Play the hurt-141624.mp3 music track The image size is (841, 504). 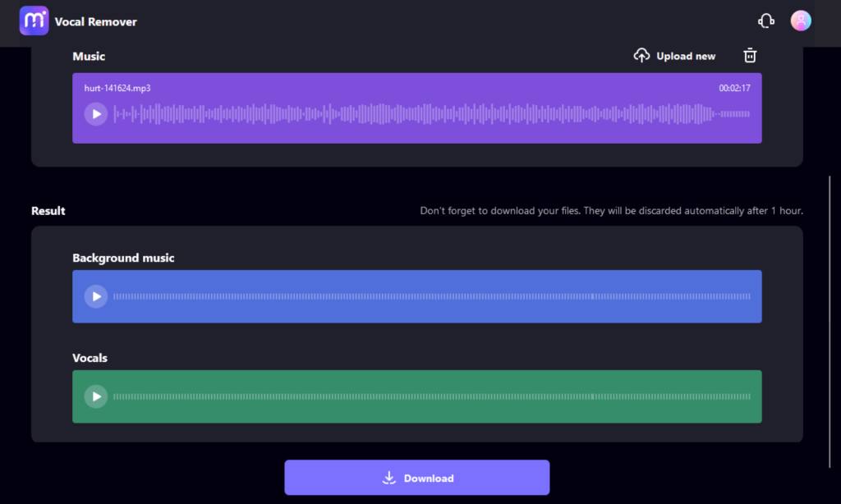pyautogui.click(x=96, y=114)
